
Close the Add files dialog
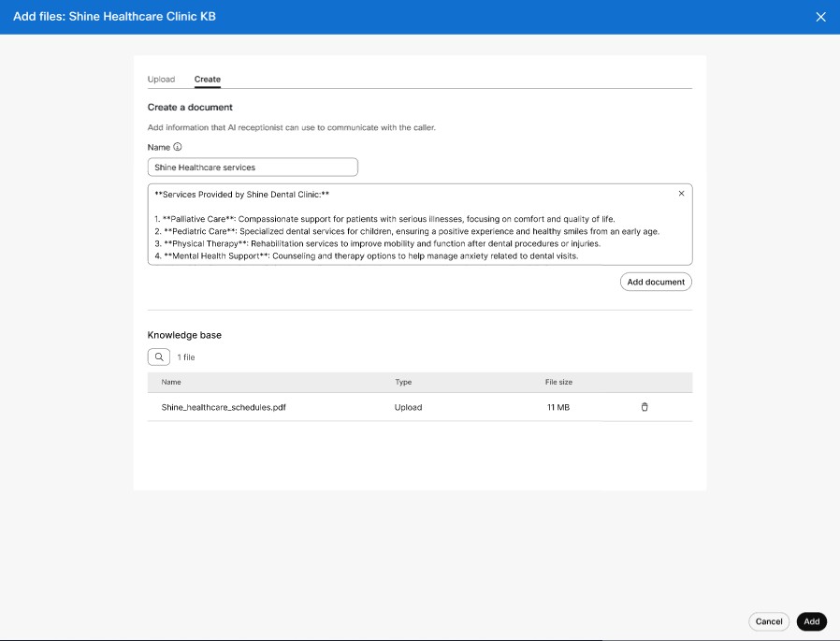click(x=820, y=17)
